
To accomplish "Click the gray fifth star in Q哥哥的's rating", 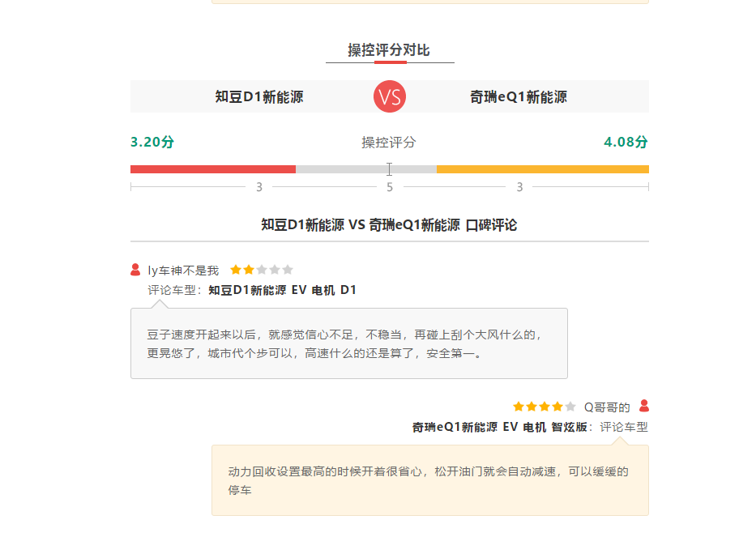I will [570, 407].
